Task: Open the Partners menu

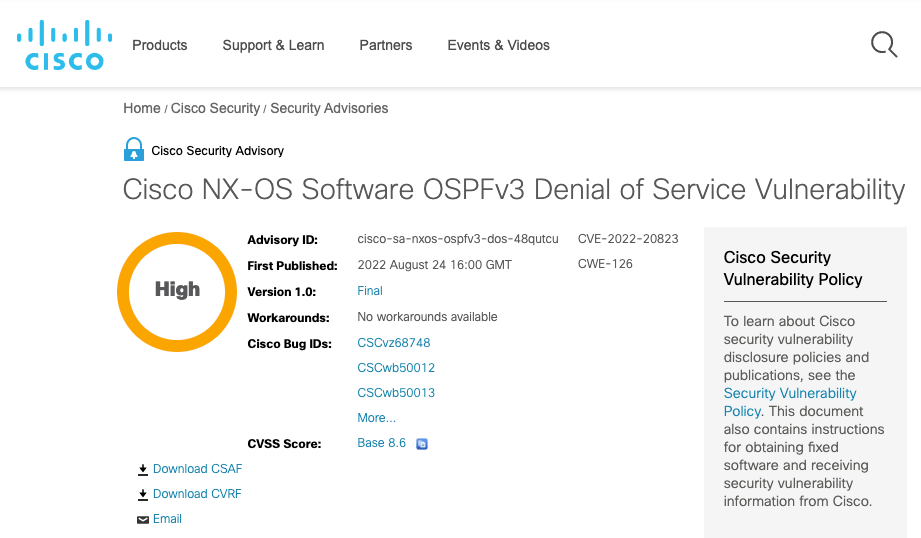Action: point(386,45)
